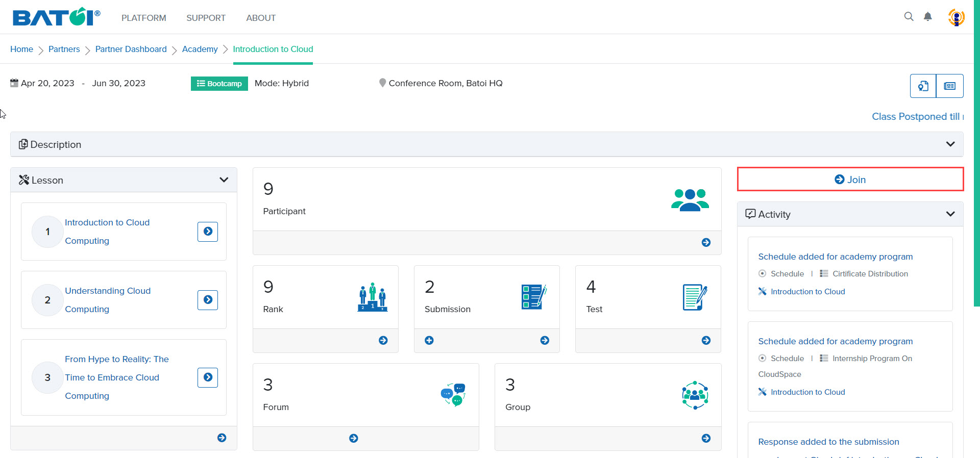Open lesson 2 Understanding Cloud arrow button
980x458 pixels.
[208, 300]
